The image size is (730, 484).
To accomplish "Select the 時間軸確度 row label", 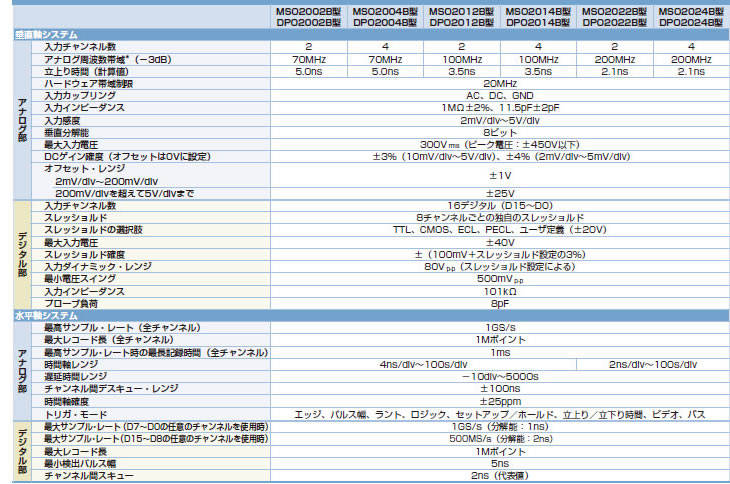I will 66,401.
